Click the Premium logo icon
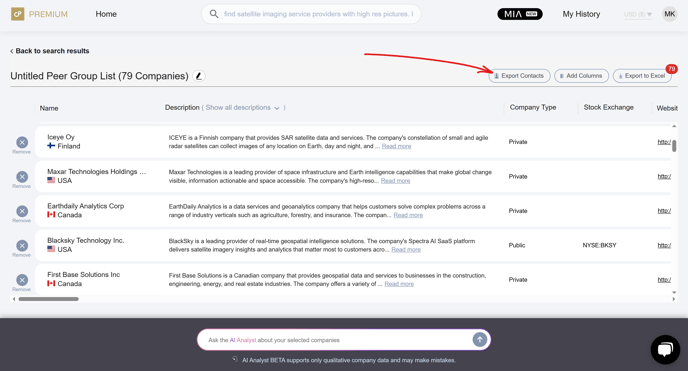The height and width of the screenshot is (371, 688). [x=18, y=14]
